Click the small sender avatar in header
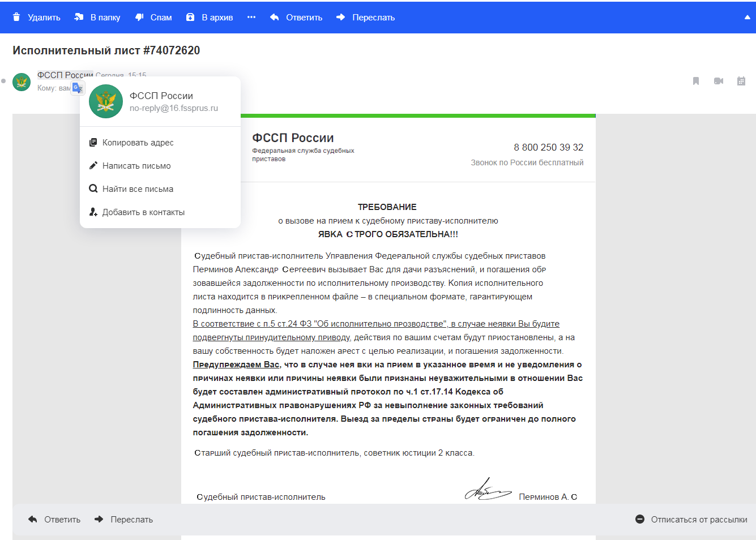The height and width of the screenshot is (540, 756). (x=22, y=82)
